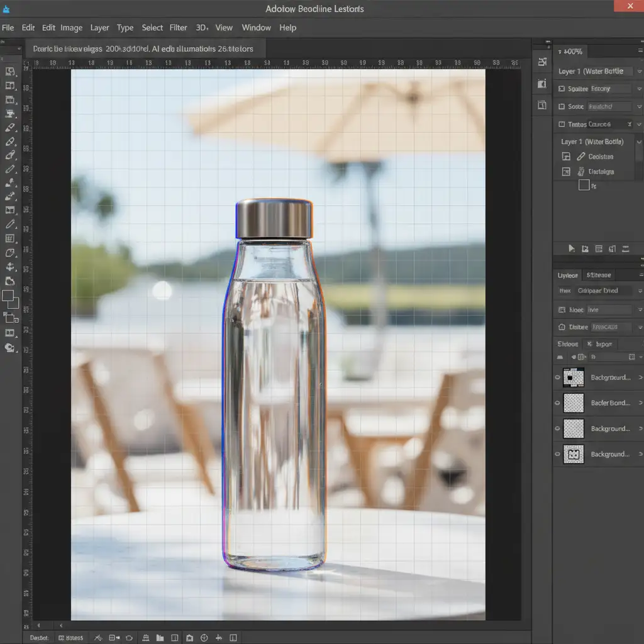Viewport: 644px width, 644px height.
Task: Click the arrow-shaped icon at Properties panel bottom
Action: [571, 249]
